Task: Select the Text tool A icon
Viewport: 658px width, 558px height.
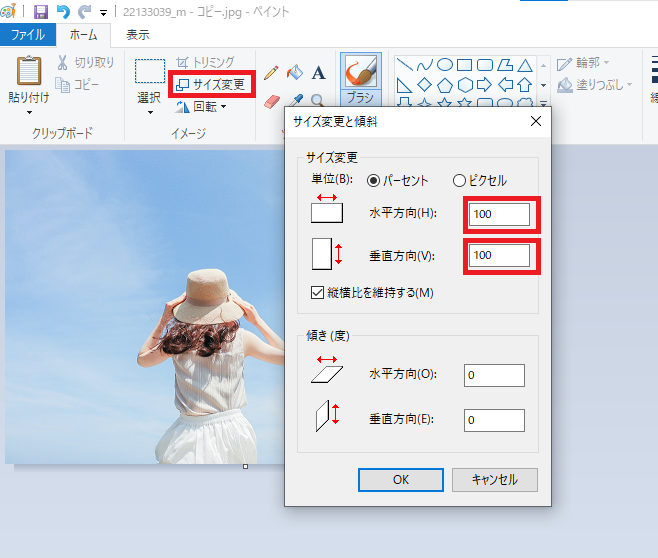Action: coord(319,73)
